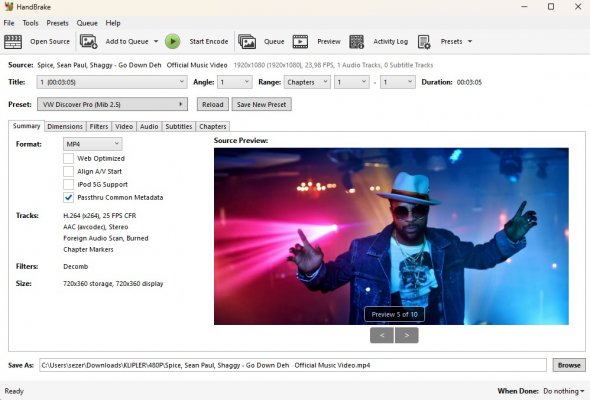Click the Start Encode label
This screenshot has height=400, width=590.
point(209,41)
